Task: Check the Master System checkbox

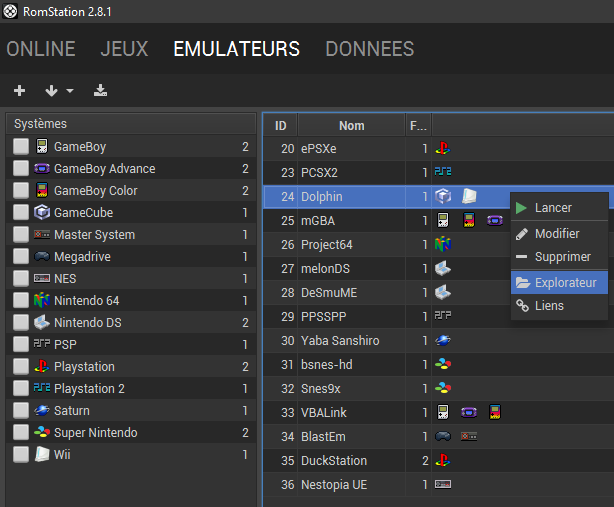Action: click(21, 235)
